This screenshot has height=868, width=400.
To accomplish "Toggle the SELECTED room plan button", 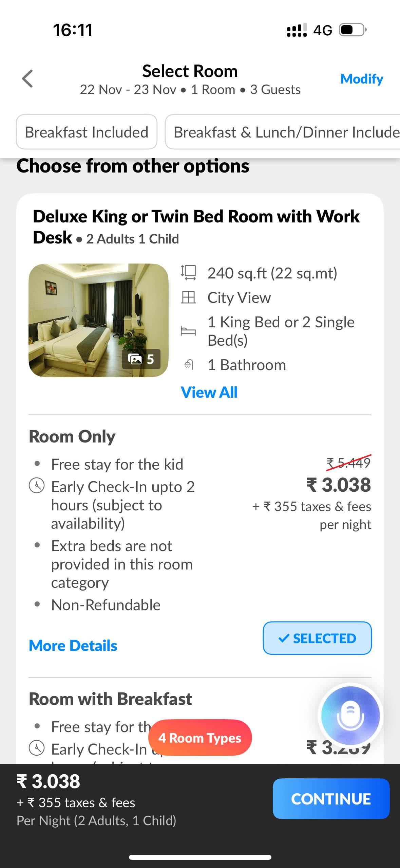I will click(x=317, y=638).
